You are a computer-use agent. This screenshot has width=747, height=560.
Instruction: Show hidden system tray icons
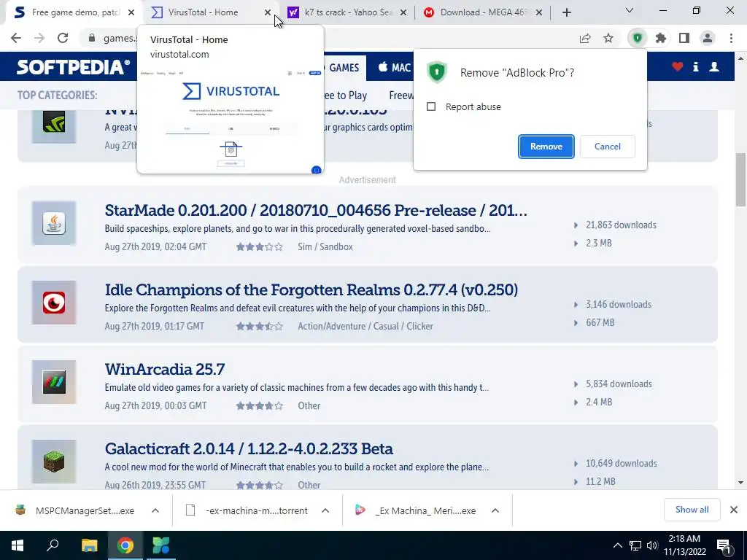point(617,545)
